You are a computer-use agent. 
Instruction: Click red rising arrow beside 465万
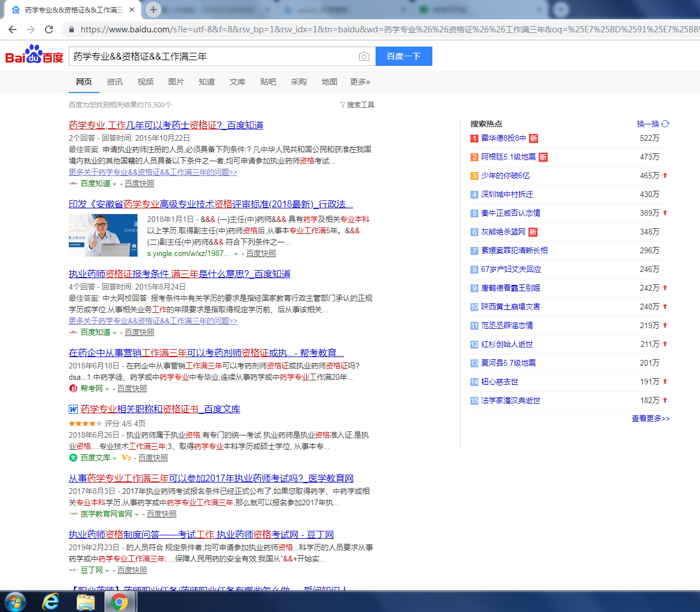(665, 175)
